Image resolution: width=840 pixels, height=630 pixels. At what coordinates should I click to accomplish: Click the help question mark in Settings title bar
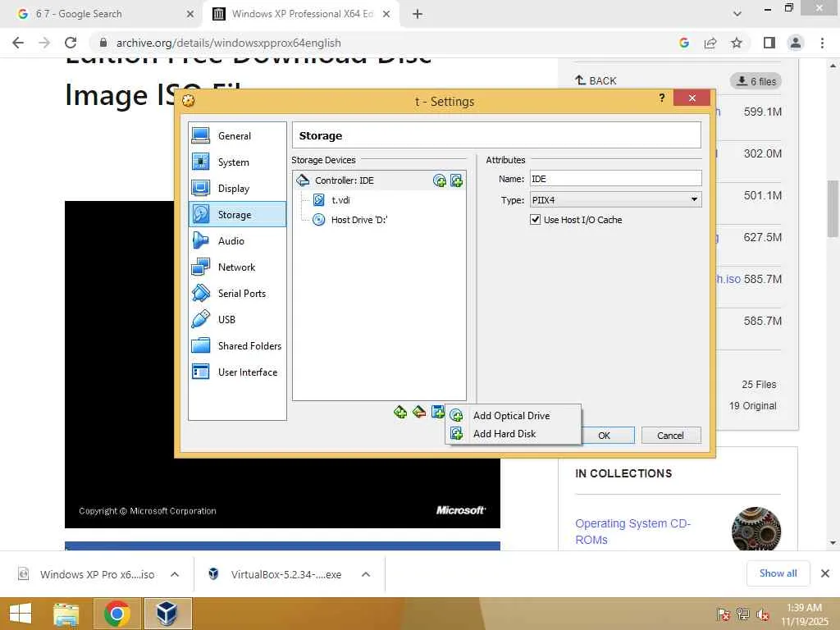(x=662, y=98)
